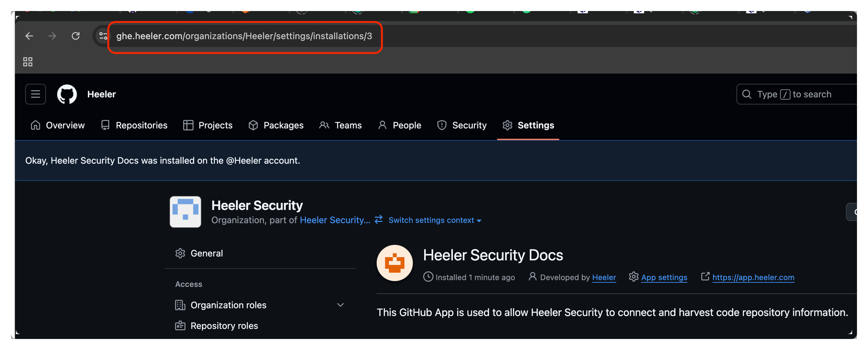Click the Packages box icon
The image size is (868, 350).
(x=253, y=125)
